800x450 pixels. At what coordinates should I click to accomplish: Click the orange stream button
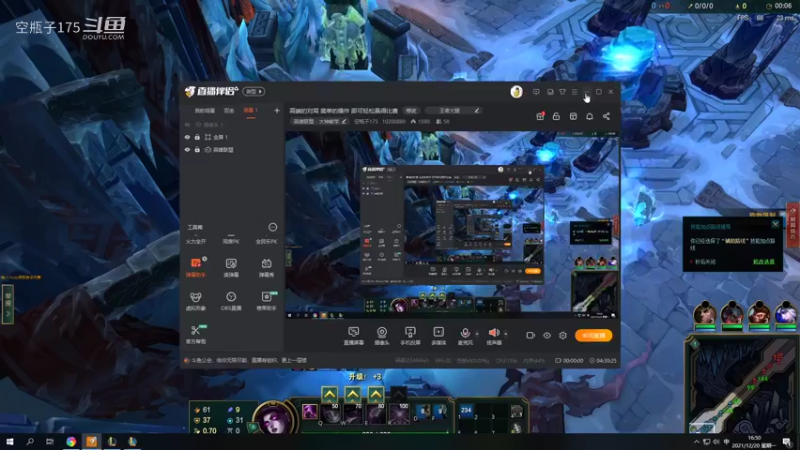[593, 335]
